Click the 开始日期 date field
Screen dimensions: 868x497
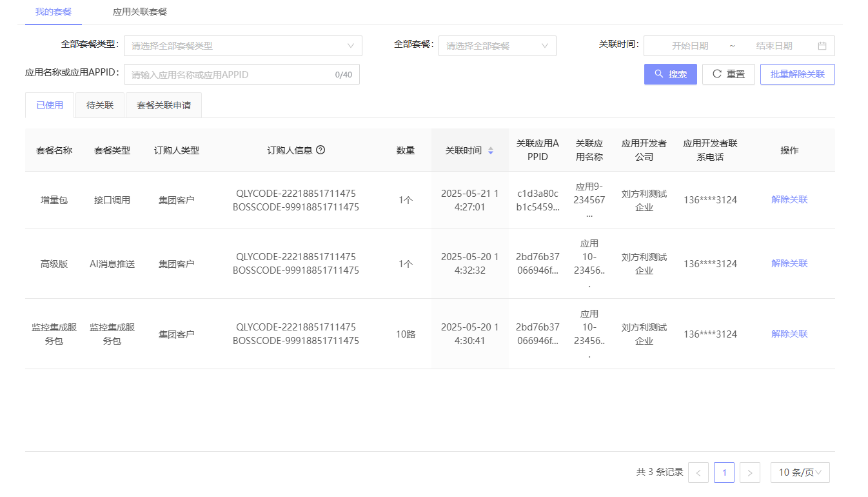tap(690, 46)
